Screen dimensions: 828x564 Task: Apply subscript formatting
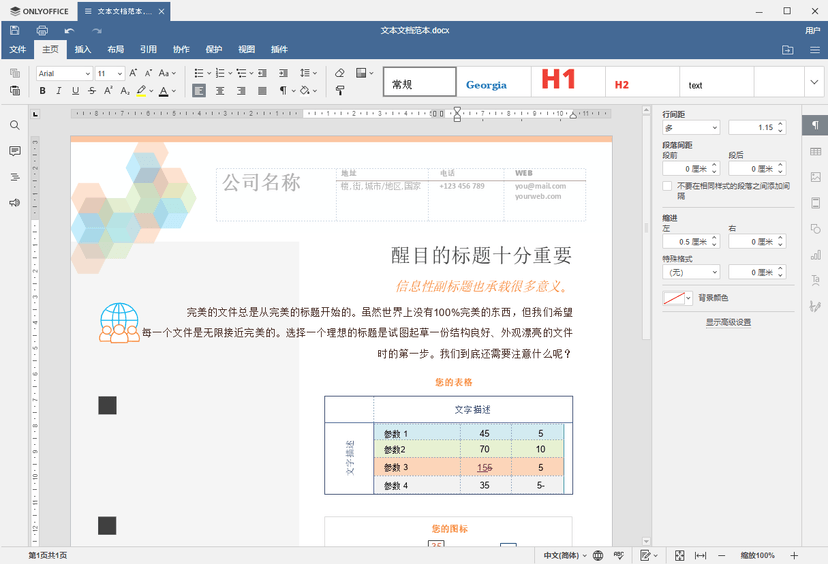[x=125, y=91]
